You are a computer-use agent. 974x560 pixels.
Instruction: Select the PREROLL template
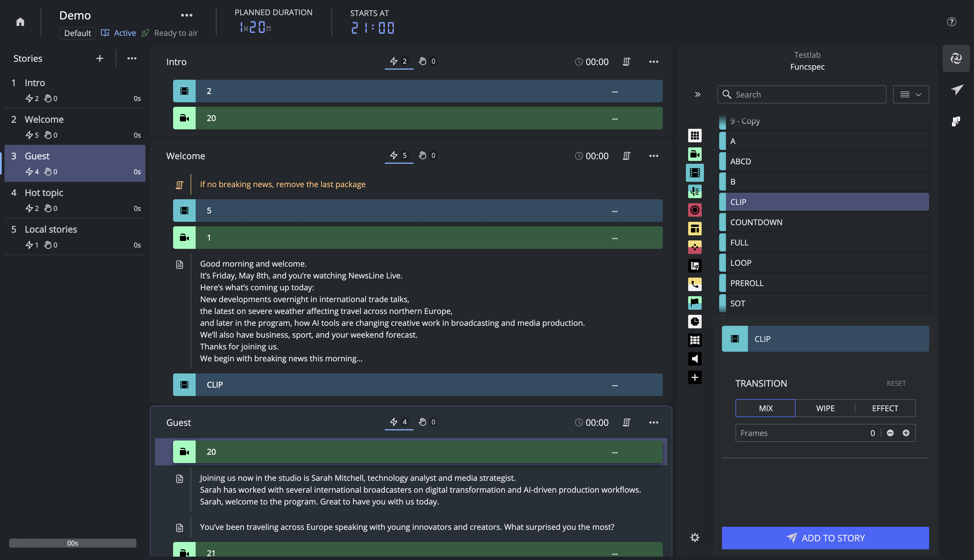click(x=824, y=283)
